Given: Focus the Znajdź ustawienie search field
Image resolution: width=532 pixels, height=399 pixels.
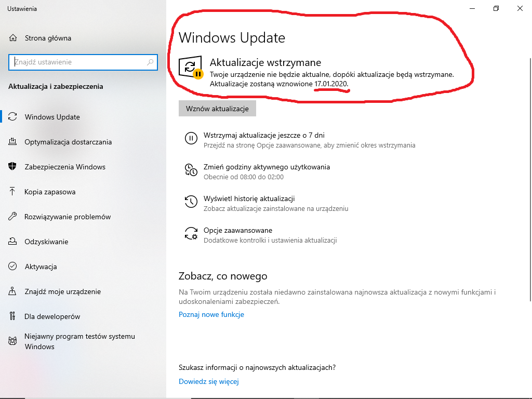Looking at the screenshot, I should (83, 62).
